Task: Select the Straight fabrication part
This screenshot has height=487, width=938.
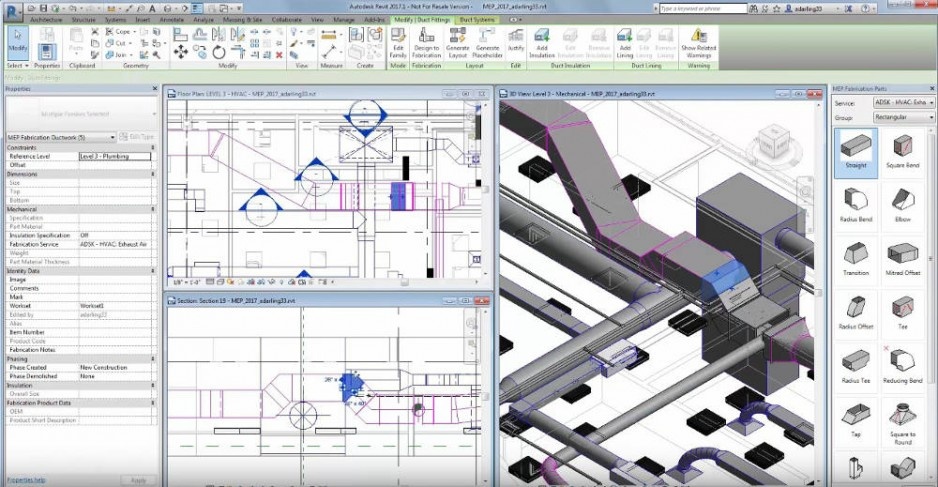Action: 856,153
